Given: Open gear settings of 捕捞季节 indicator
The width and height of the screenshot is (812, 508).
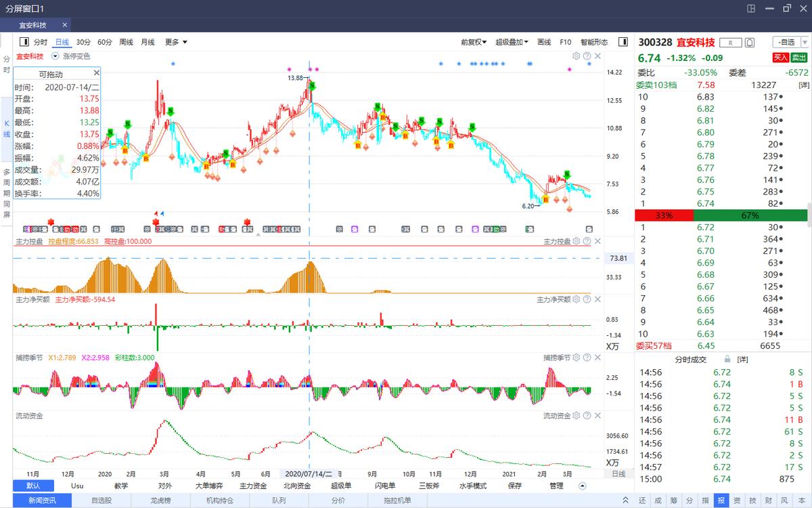Looking at the screenshot, I should (x=577, y=358).
